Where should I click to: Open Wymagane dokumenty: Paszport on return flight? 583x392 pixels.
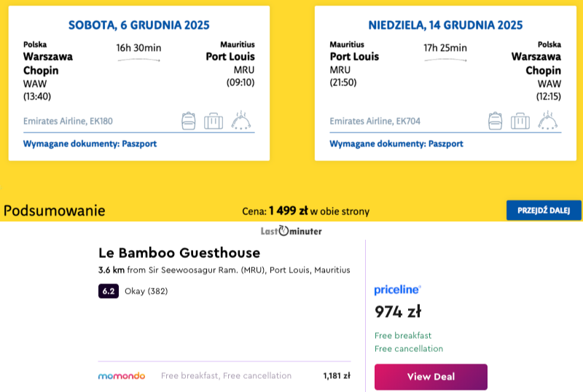396,144
